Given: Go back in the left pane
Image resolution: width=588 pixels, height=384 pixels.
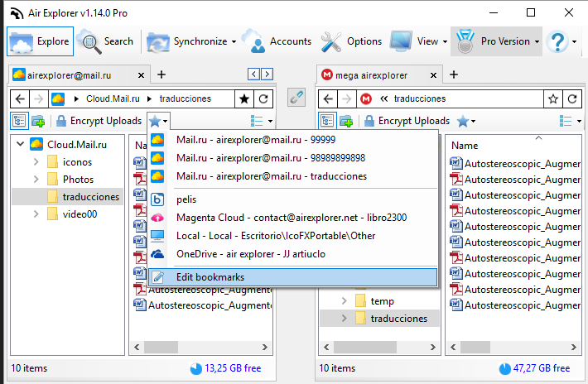Looking at the screenshot, I should [x=20, y=99].
